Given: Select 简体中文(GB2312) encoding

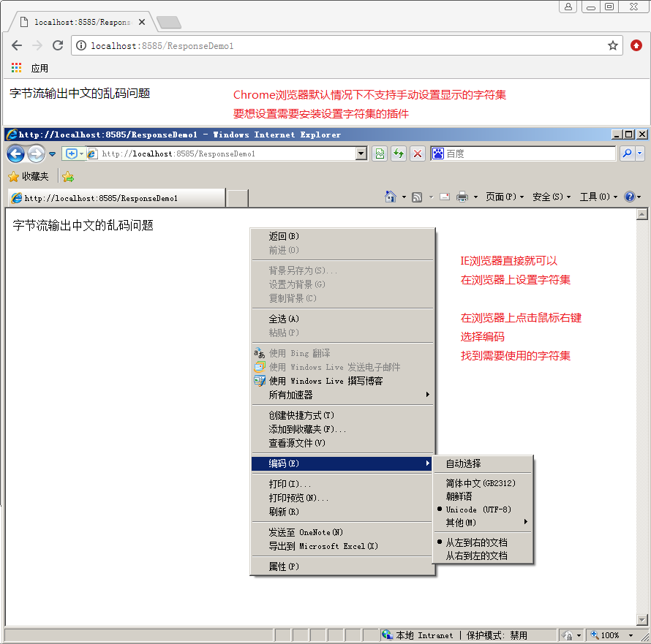Looking at the screenshot, I should (483, 483).
